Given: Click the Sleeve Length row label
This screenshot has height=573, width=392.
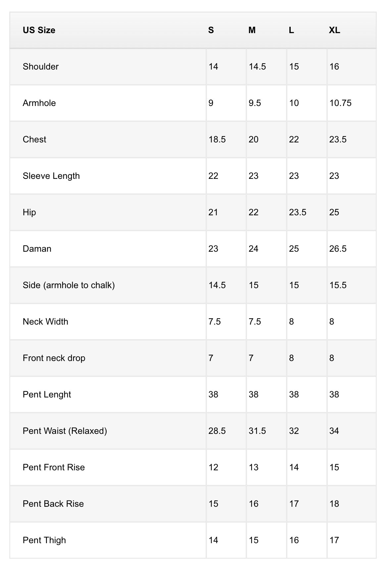Looking at the screenshot, I should click(x=51, y=176).
